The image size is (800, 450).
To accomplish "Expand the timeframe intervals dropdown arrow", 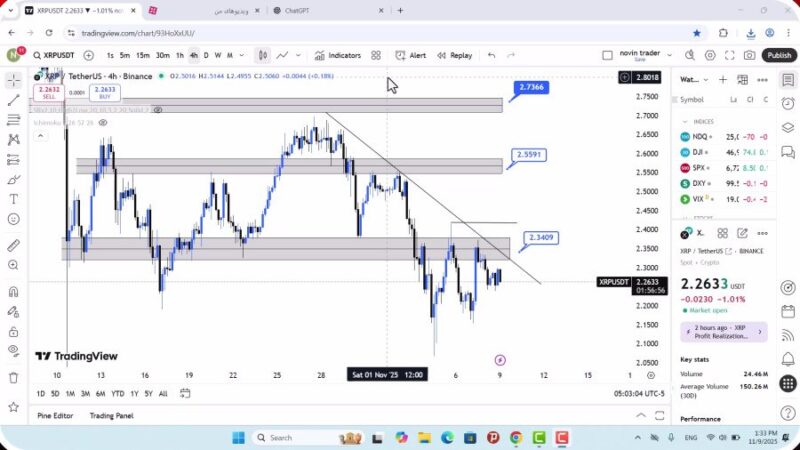I will coord(241,55).
